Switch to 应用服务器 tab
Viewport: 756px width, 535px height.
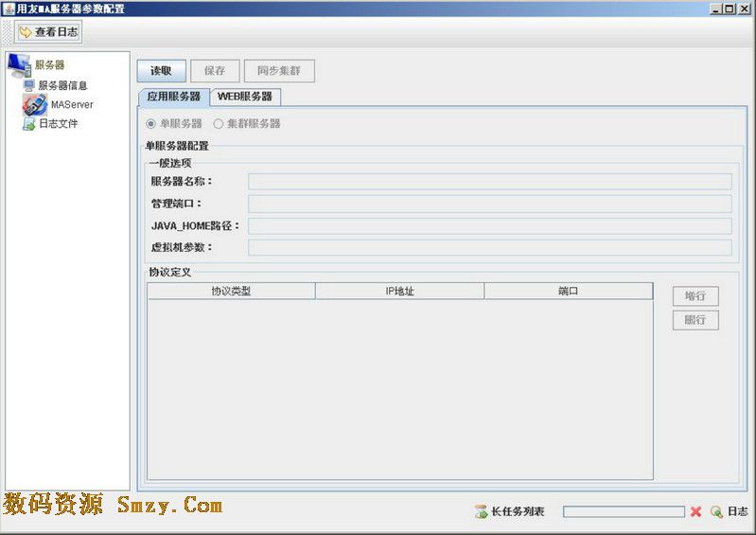coord(173,97)
